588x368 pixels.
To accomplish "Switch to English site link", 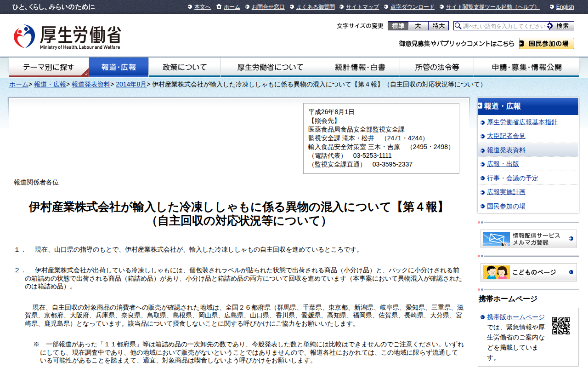I will coord(565,7).
